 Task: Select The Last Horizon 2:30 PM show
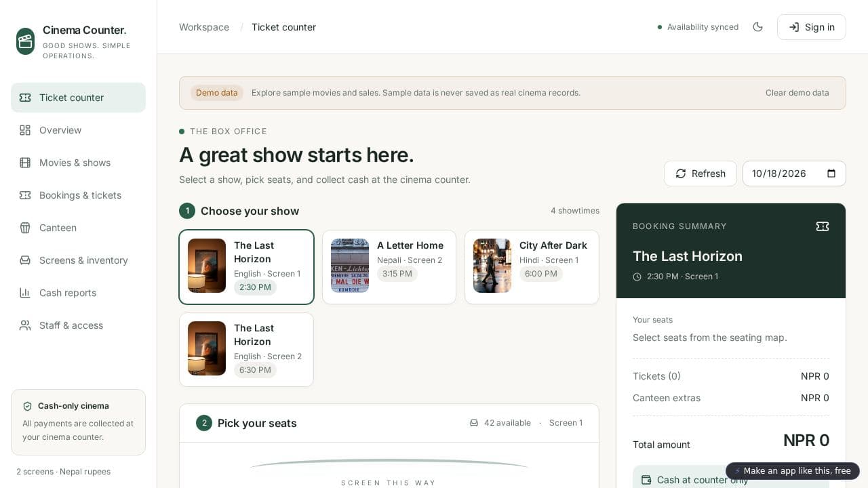point(246,267)
